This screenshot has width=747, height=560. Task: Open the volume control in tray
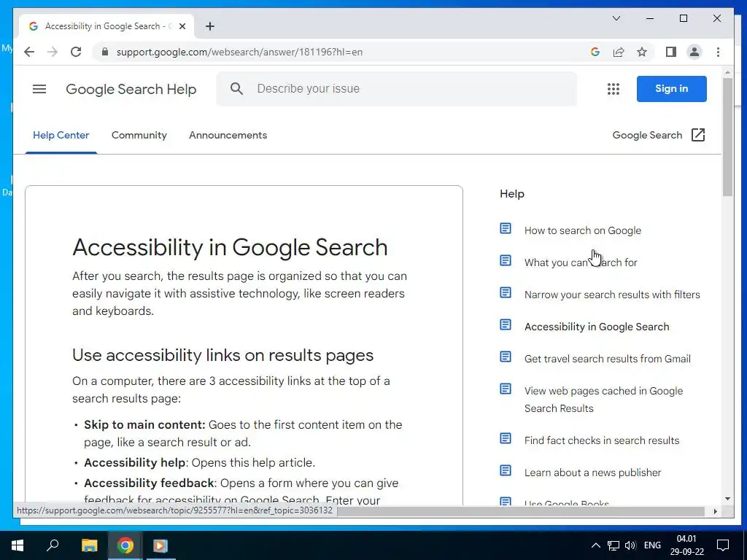pyautogui.click(x=631, y=545)
